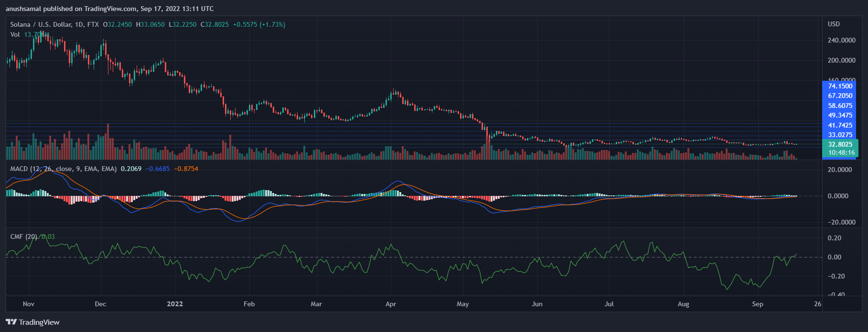
Task: Click the MACD value 0.2069 in the legend
Action: point(131,169)
